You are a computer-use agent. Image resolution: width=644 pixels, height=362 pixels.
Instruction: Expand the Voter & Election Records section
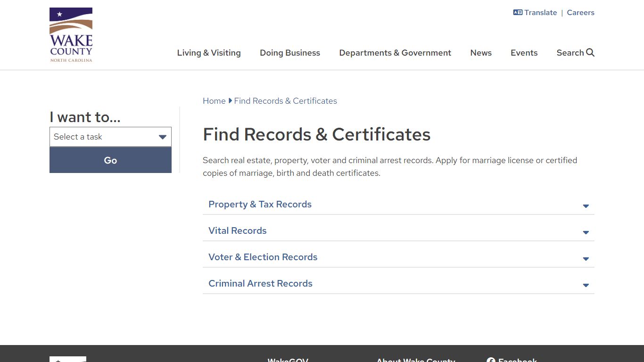398,257
